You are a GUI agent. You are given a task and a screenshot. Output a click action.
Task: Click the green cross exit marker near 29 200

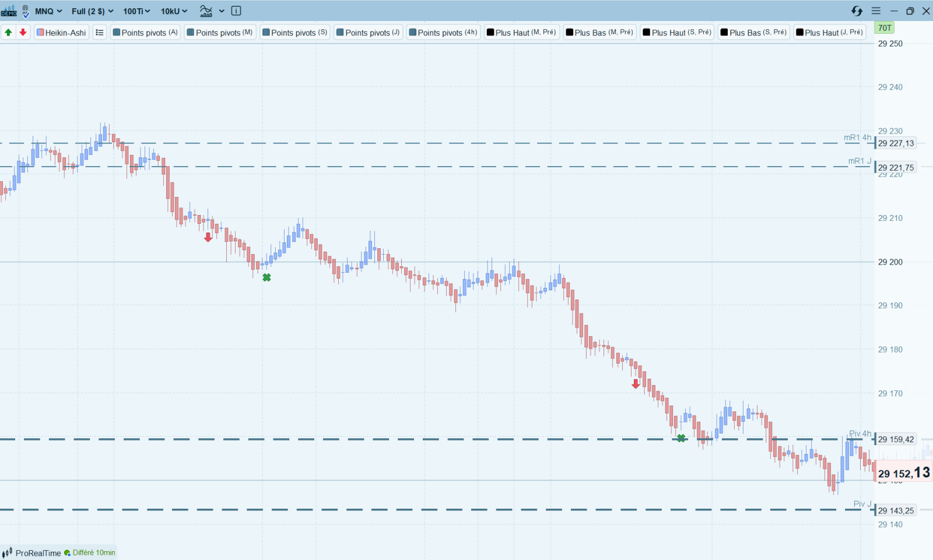[266, 277]
